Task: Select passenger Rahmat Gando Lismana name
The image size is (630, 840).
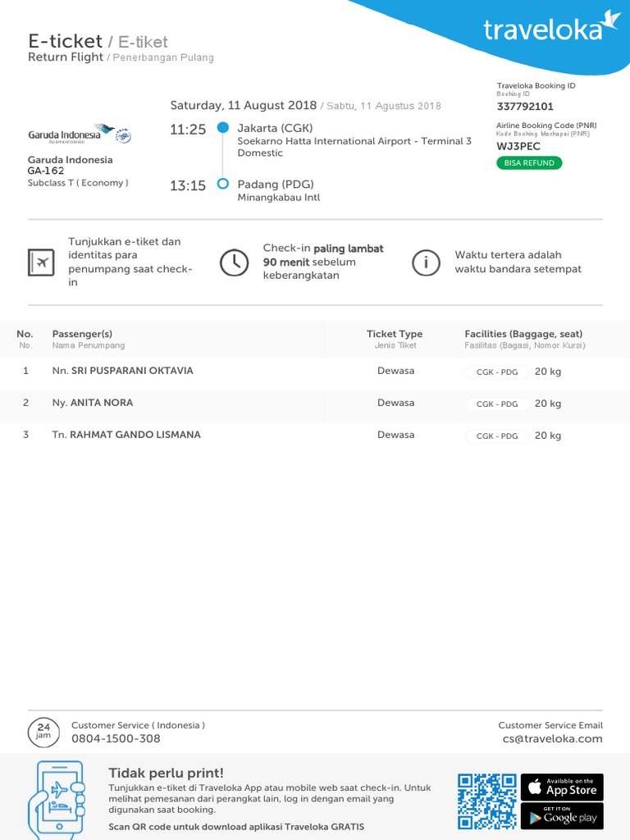Action: tap(135, 435)
